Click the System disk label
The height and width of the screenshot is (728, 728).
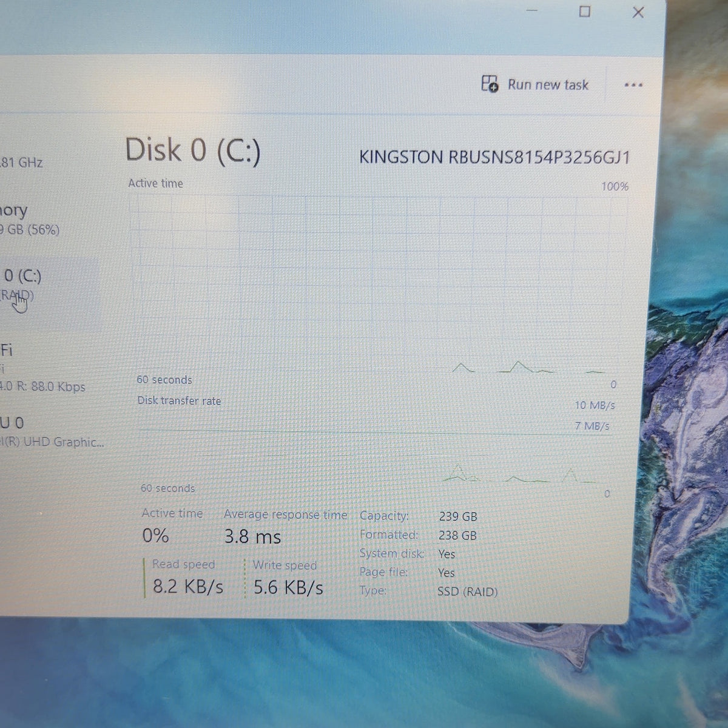coord(391,553)
